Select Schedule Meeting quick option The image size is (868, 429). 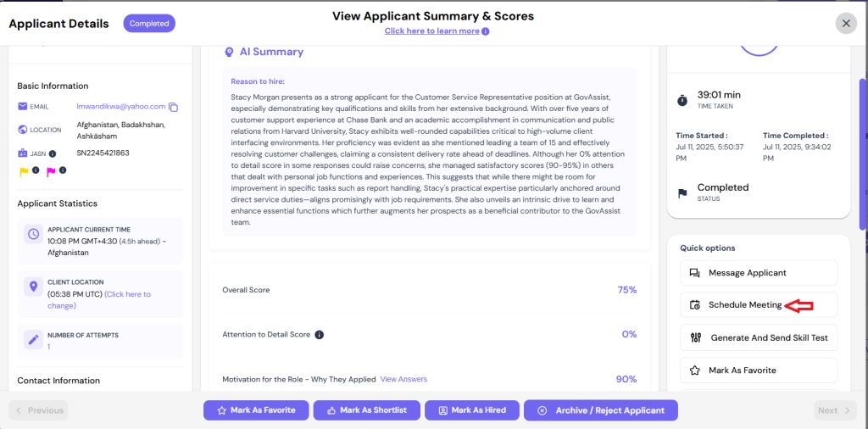click(759, 305)
